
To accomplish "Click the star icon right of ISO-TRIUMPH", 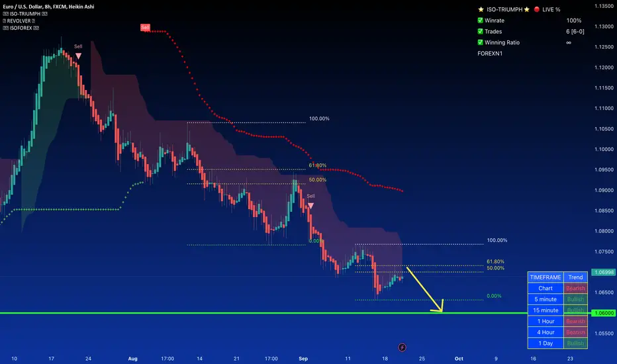I will click(x=527, y=9).
